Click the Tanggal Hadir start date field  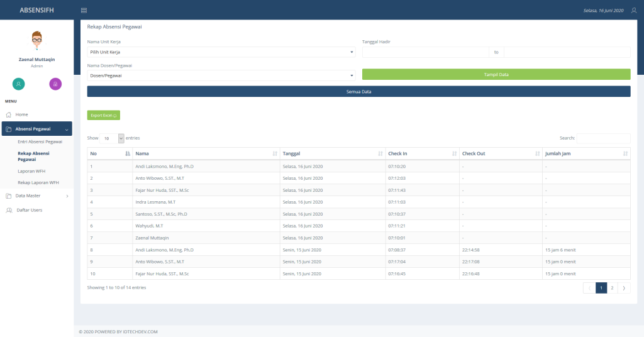(x=426, y=52)
